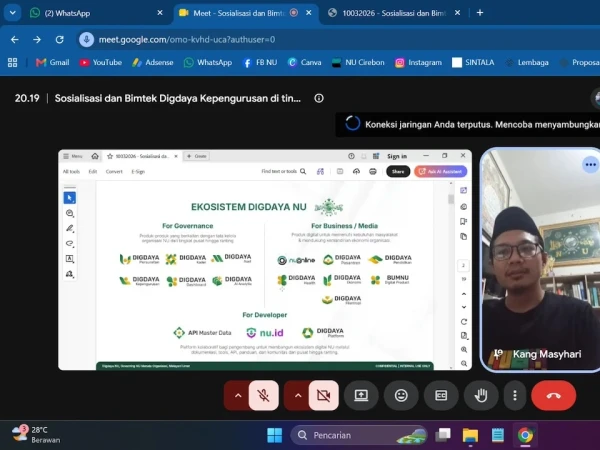Open video settings arrow beside camera

pos(298,395)
